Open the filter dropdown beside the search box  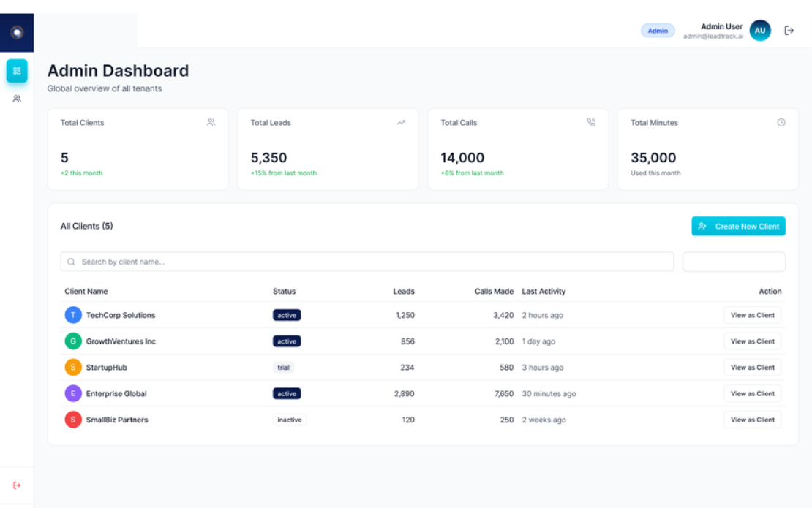734,262
